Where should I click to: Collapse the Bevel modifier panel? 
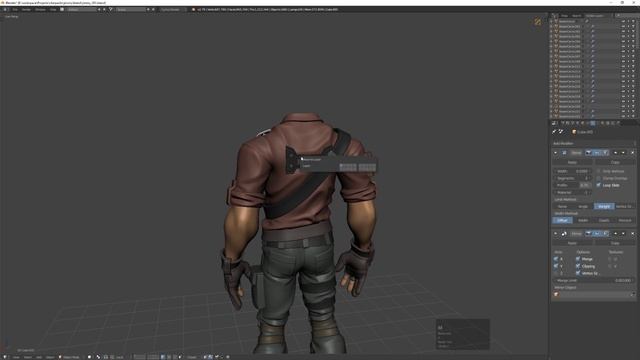pyautogui.click(x=555, y=153)
